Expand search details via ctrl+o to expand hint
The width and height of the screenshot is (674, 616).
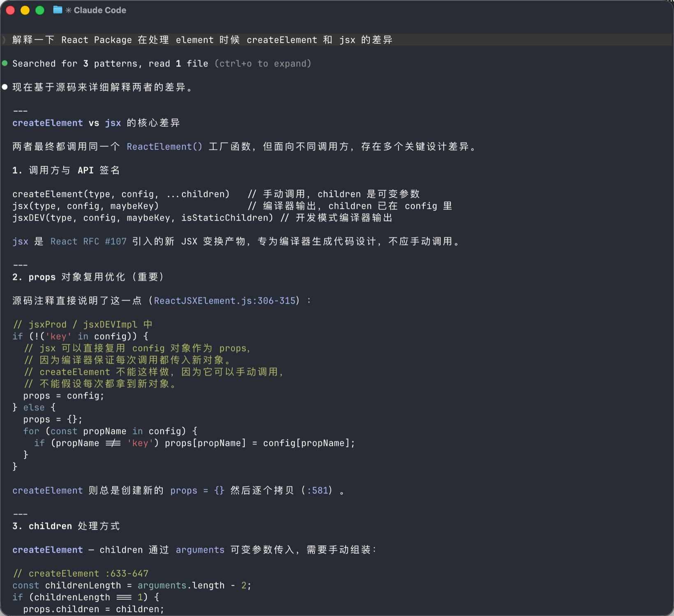pos(263,64)
